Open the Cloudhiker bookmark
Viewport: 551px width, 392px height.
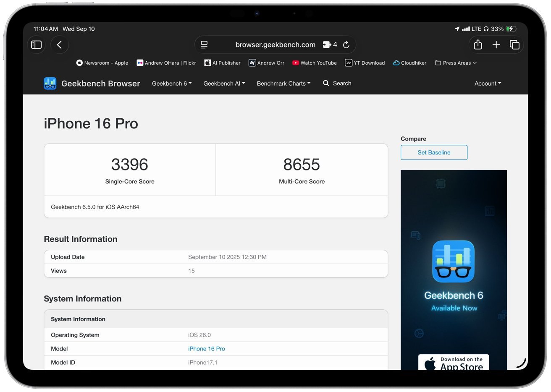tap(409, 63)
